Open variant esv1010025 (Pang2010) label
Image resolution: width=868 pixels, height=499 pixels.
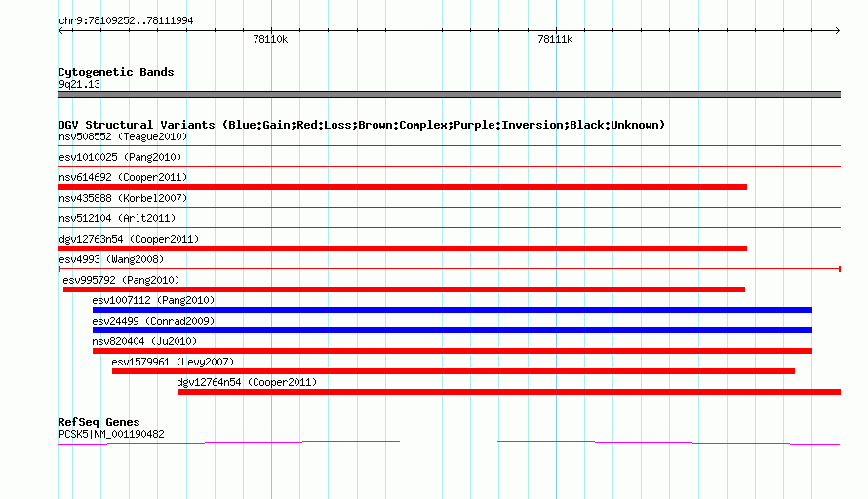[x=120, y=157]
